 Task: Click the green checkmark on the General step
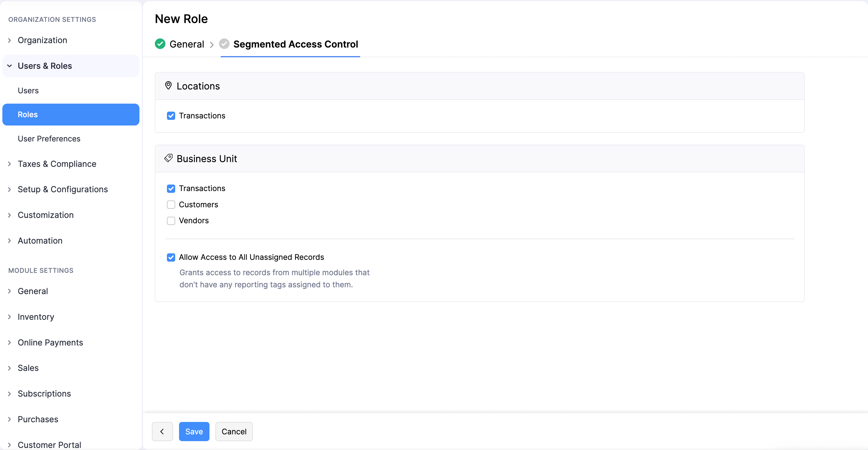pyautogui.click(x=160, y=44)
